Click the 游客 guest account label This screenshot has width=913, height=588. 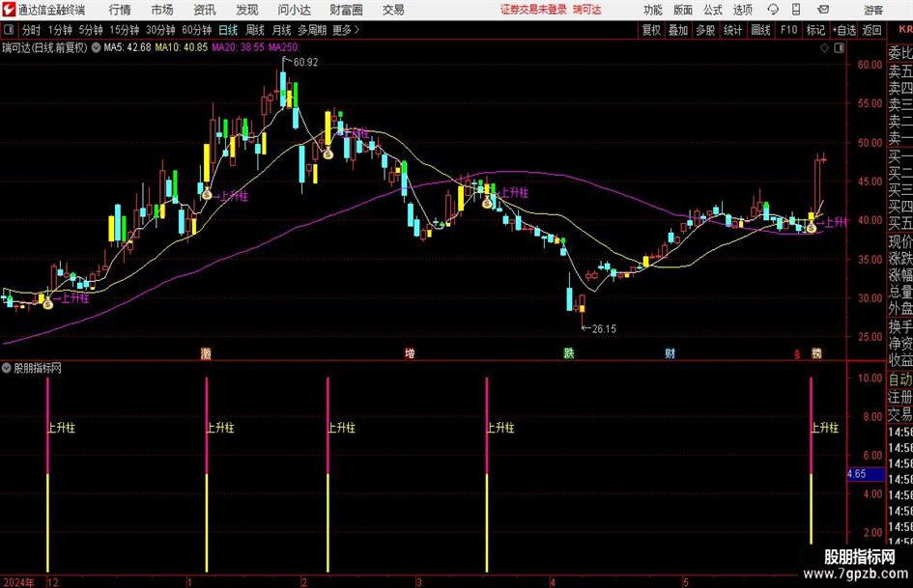pos(873,10)
